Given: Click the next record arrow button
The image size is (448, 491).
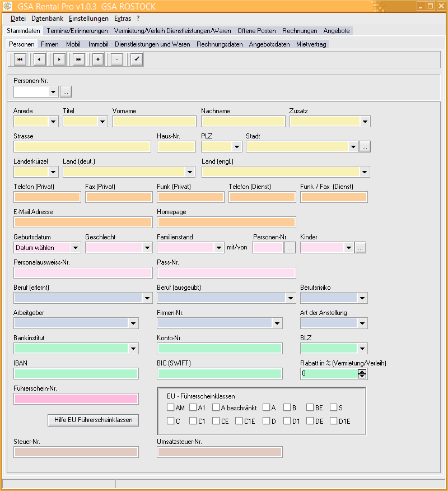Looking at the screenshot, I should pyautogui.click(x=59, y=59).
